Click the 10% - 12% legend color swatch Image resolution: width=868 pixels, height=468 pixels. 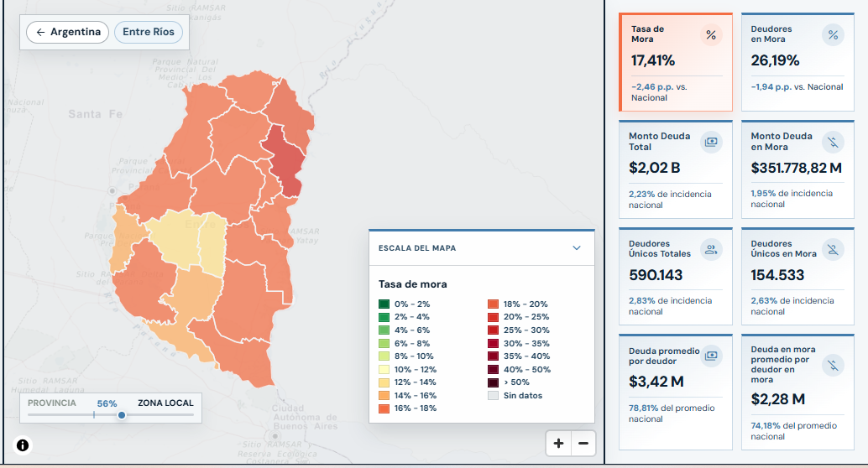384,370
